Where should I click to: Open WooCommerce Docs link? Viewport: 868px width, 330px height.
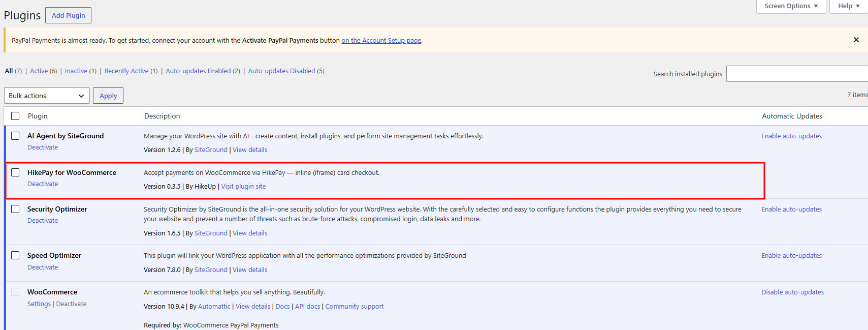[282, 307]
